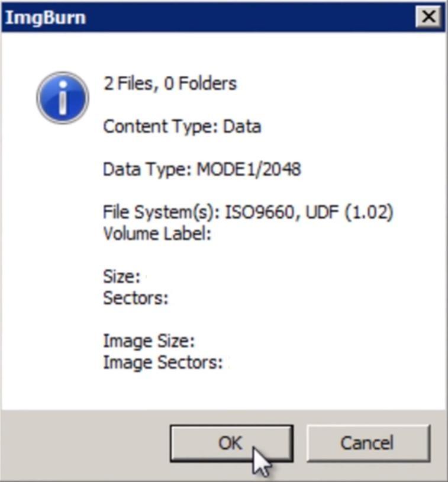Click the Sectors label

coord(136,298)
